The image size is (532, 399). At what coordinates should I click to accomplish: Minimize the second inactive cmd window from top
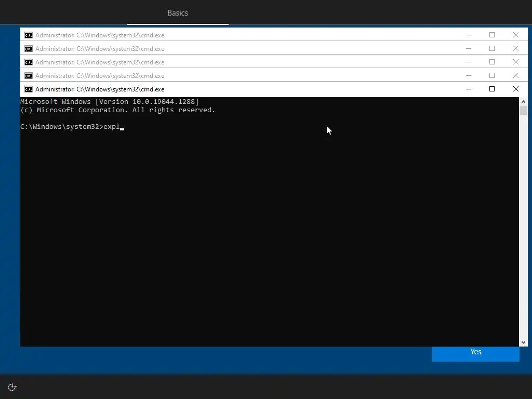(x=469, y=48)
